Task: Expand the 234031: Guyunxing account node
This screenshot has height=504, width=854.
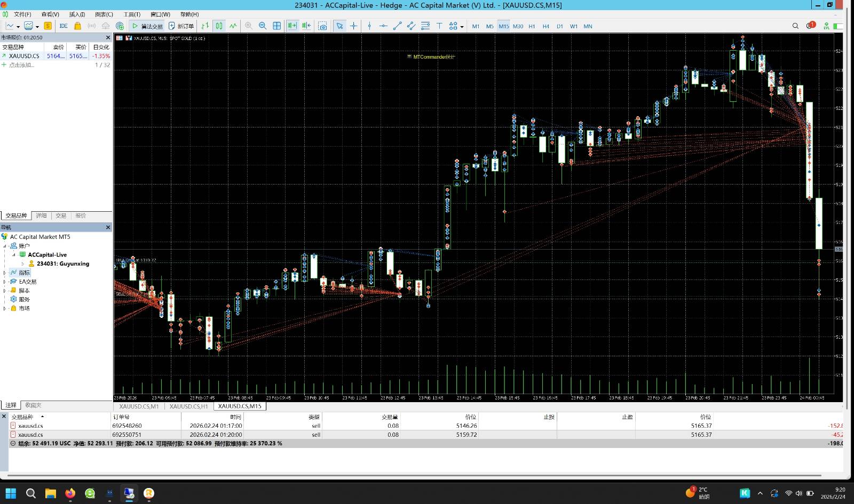Action: point(23,263)
